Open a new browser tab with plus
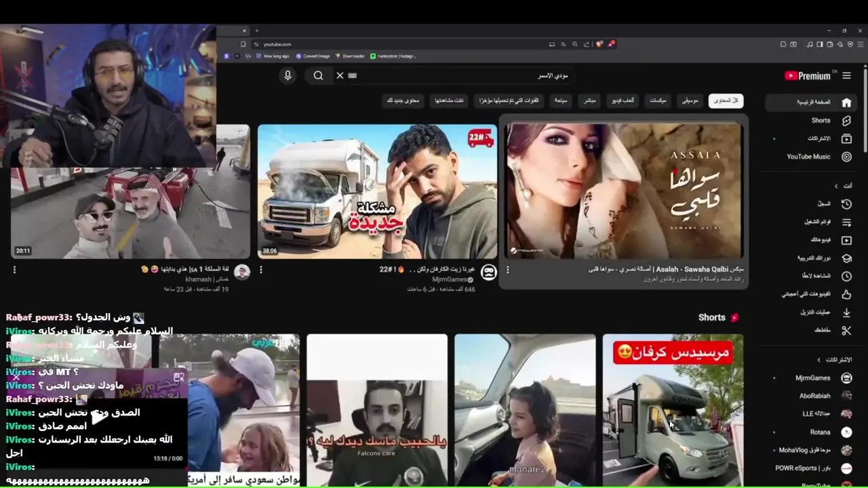 [x=256, y=30]
